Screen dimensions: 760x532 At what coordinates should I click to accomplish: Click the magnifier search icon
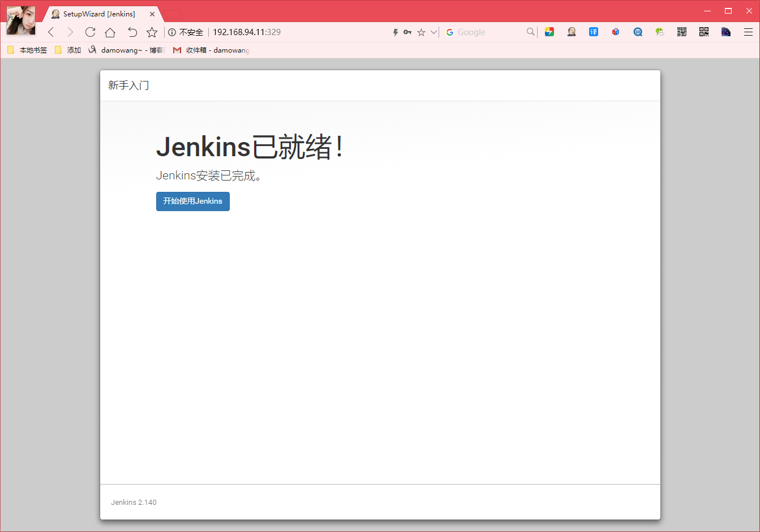(530, 32)
